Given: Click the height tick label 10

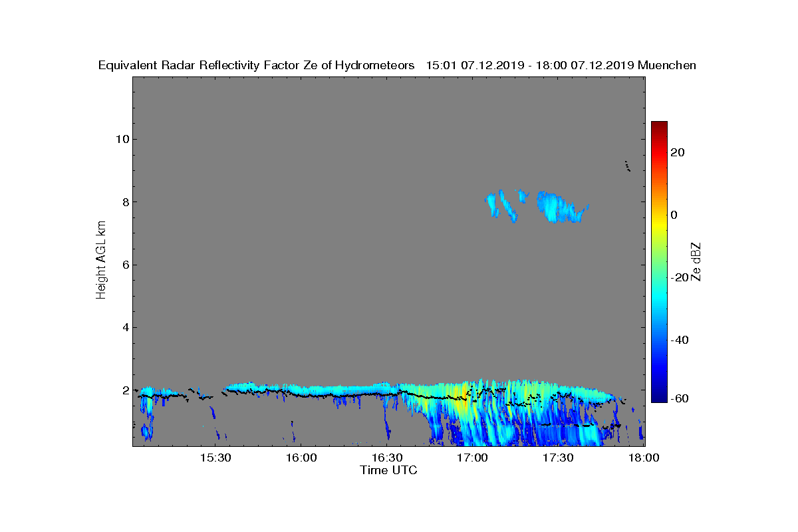Looking at the screenshot, I should (122, 139).
